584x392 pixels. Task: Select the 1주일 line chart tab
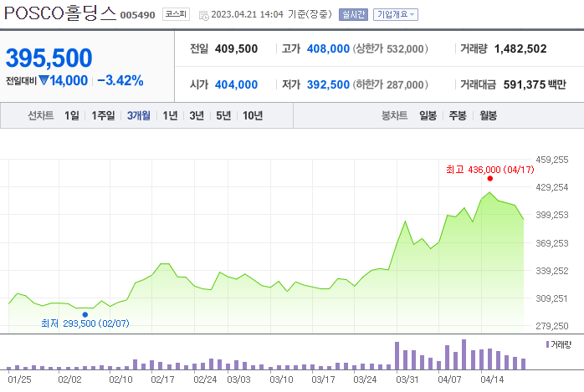103,115
